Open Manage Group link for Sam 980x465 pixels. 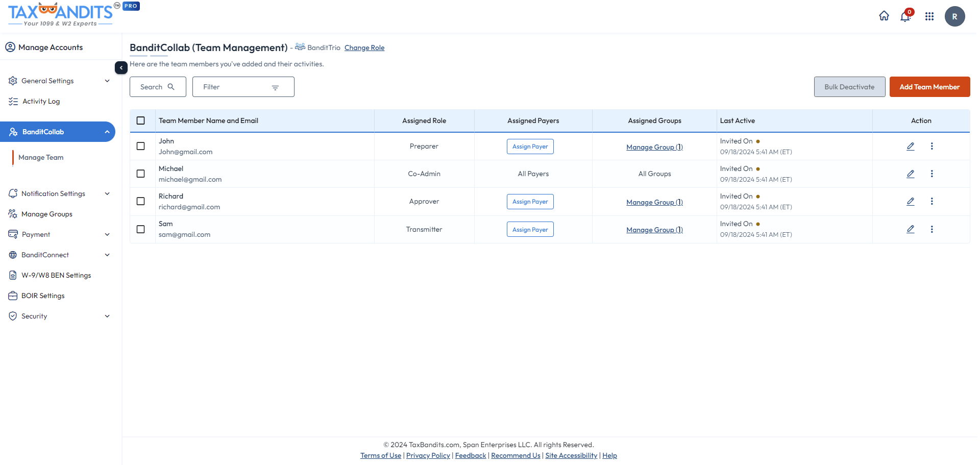click(x=654, y=229)
